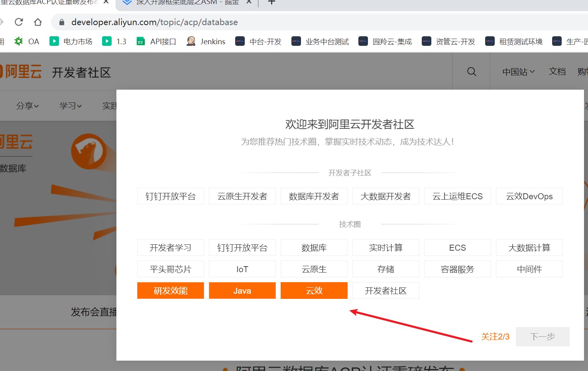Select the 数据库 tech circle
Viewport: 588px width, 371px height.
click(314, 247)
